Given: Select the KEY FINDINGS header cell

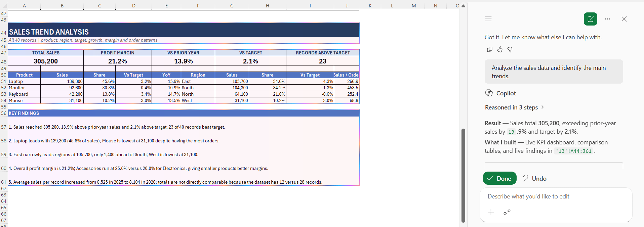Looking at the screenshot, I should coord(184,113).
